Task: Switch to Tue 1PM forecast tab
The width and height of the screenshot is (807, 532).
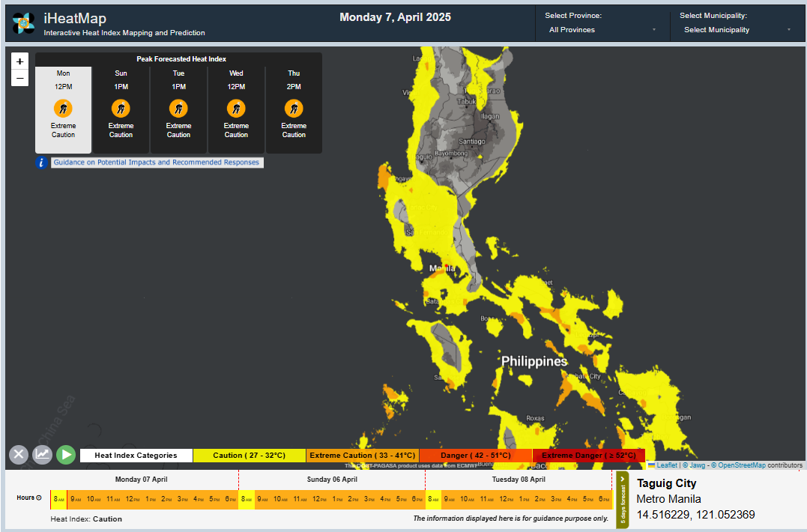Action: click(178, 109)
